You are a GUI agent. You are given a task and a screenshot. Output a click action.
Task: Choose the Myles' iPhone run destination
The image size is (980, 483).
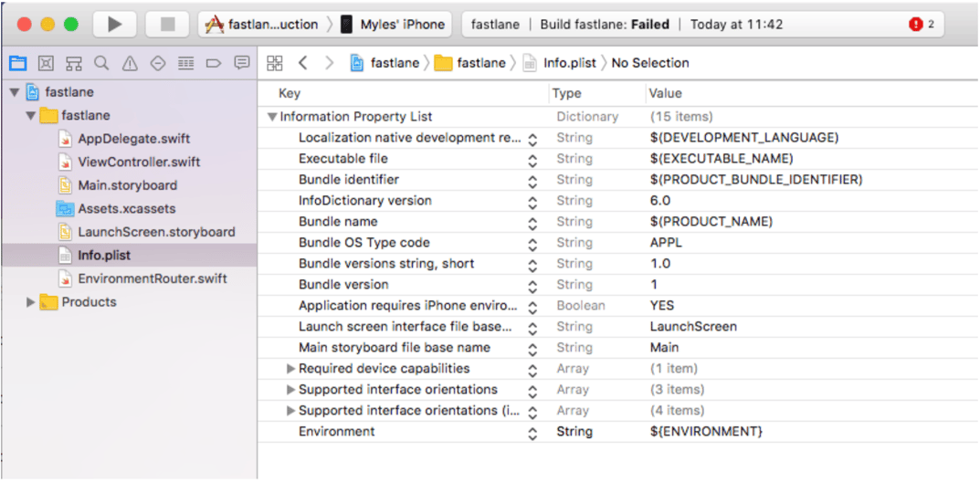click(394, 25)
